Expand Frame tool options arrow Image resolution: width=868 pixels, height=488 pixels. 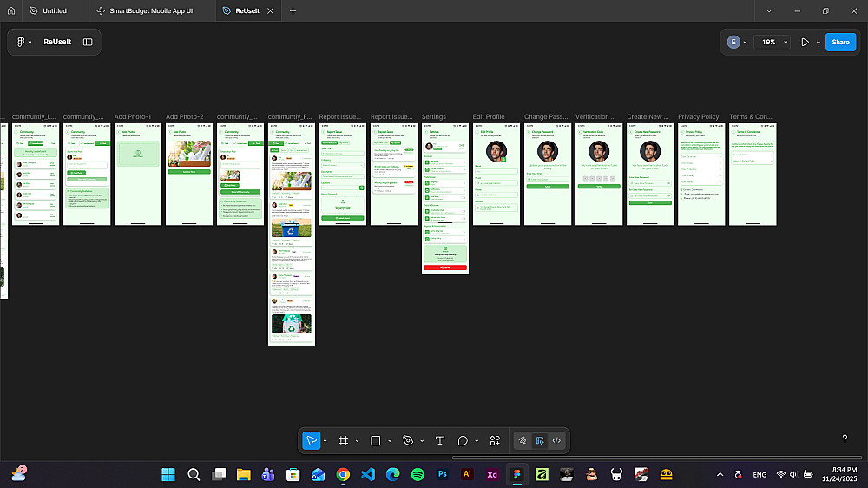[357, 441]
